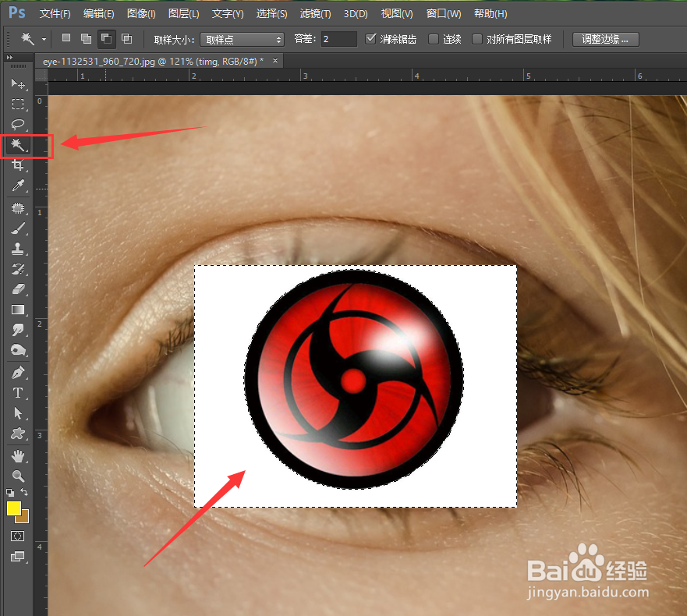Viewport: 687px width, 616px height.
Task: Select the Brush tool
Action: [17, 228]
